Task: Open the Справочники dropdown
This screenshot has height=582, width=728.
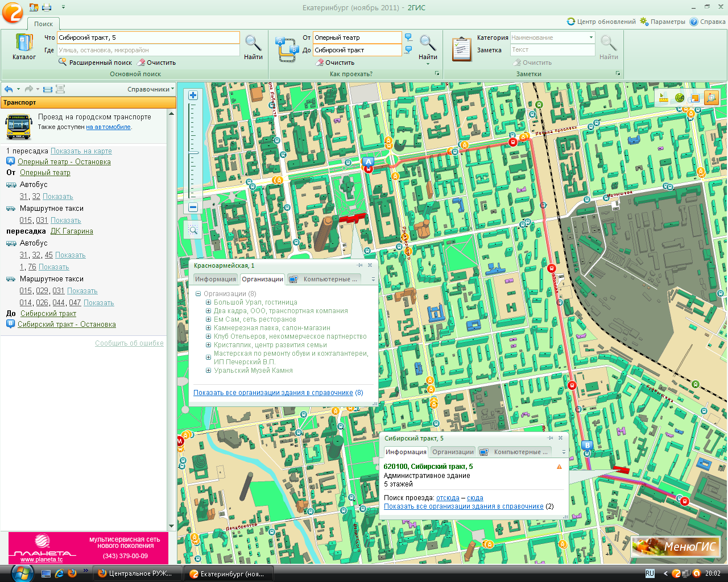Action: (150, 89)
